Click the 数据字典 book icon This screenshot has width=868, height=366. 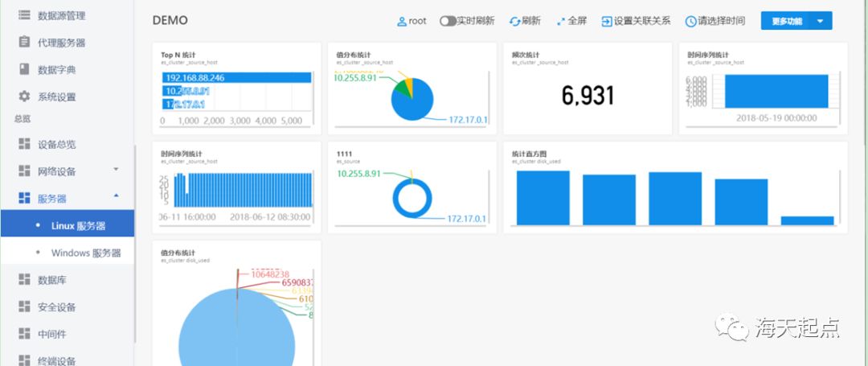coord(24,69)
